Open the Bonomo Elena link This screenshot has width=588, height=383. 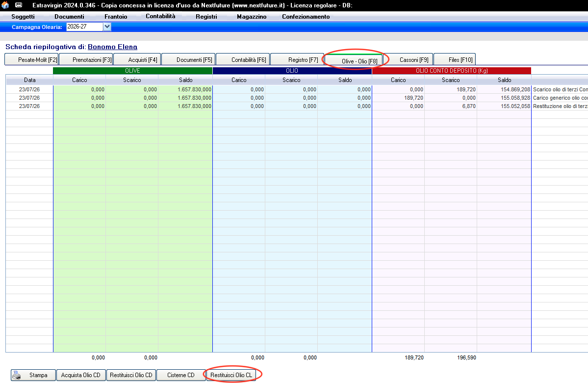tap(112, 47)
